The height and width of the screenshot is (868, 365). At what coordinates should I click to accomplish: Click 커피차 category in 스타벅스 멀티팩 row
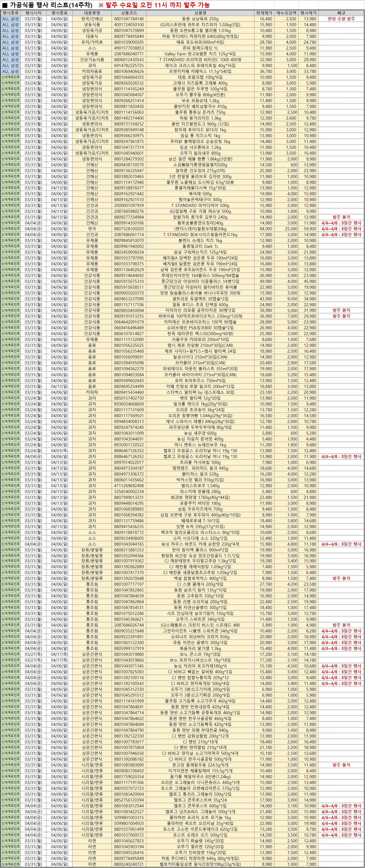(x=92, y=392)
